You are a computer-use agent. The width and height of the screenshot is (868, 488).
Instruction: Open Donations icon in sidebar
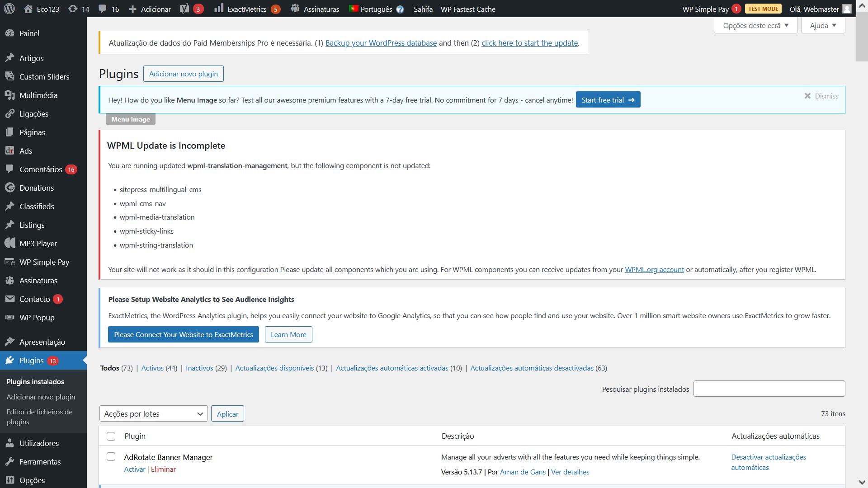click(10, 188)
